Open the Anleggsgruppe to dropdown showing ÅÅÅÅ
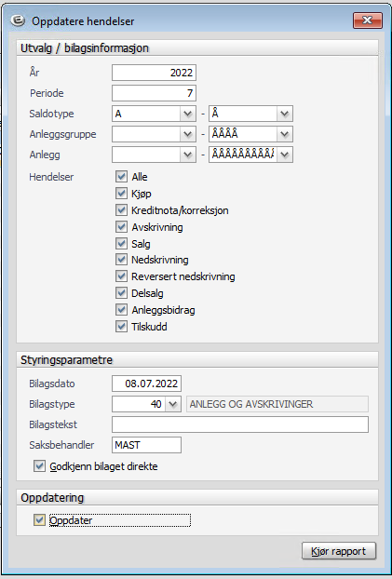 (x=285, y=134)
